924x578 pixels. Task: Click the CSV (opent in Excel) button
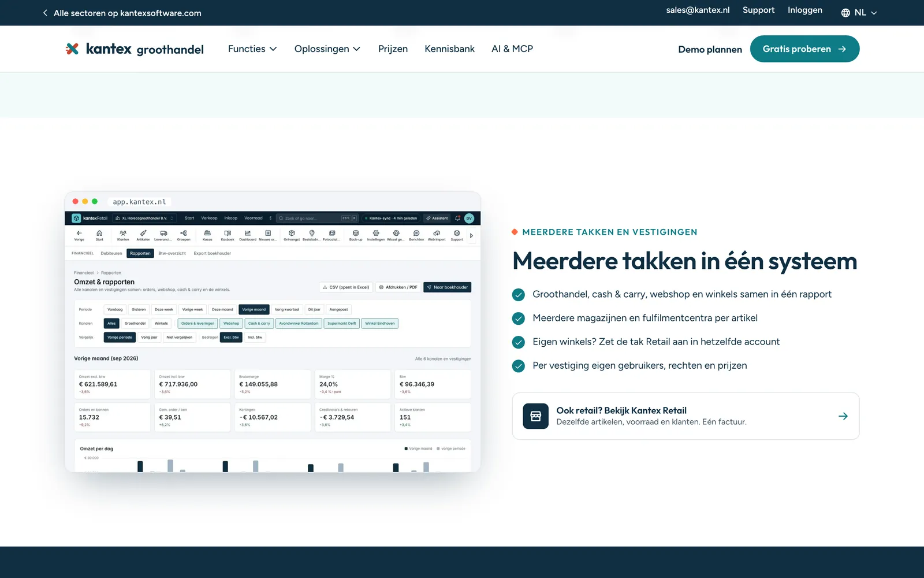pos(346,287)
